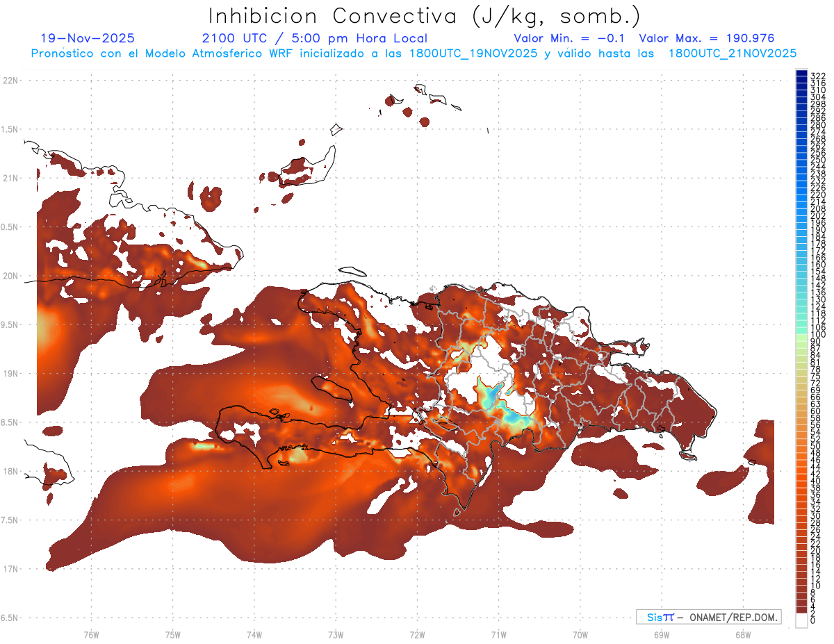The image size is (834, 644).
Task: Click the '20N' latitude label
Action: click(10, 276)
